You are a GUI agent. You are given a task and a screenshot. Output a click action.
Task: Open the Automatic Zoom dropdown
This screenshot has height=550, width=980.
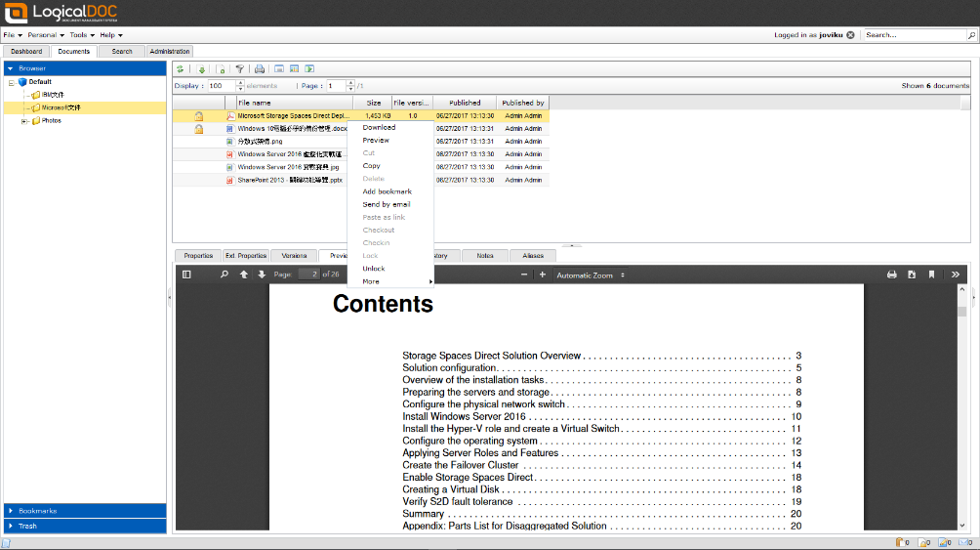[x=591, y=275]
